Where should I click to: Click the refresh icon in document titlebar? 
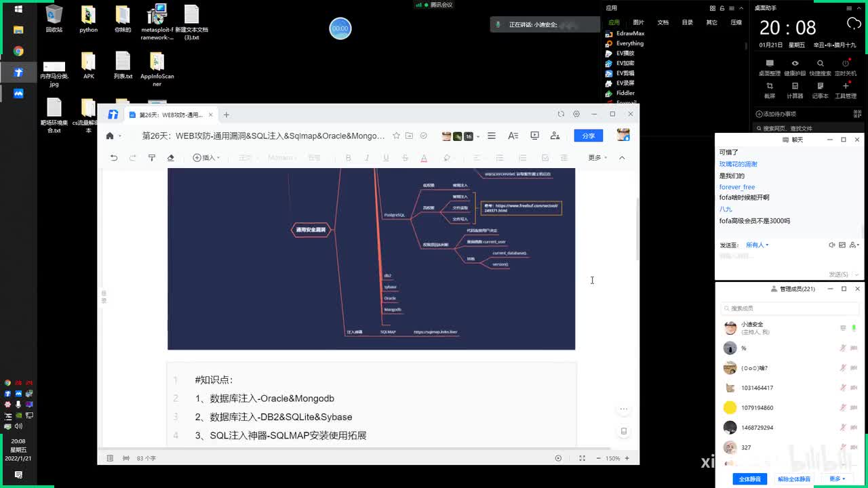[561, 114]
